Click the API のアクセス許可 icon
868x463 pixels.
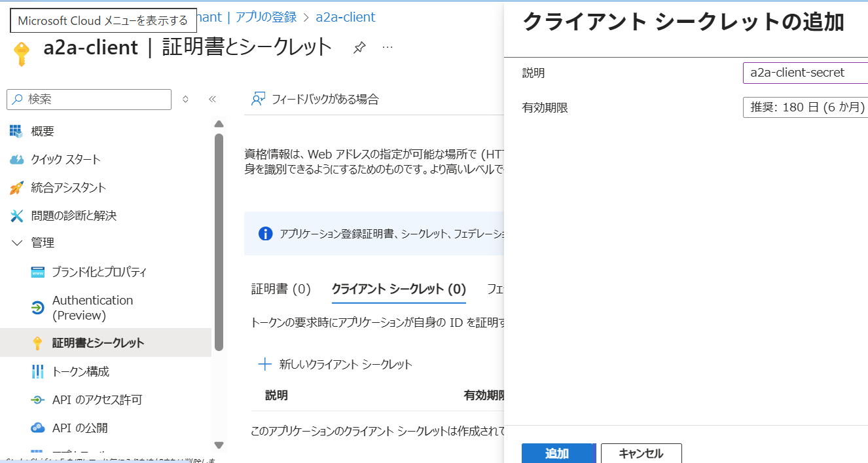[38, 399]
